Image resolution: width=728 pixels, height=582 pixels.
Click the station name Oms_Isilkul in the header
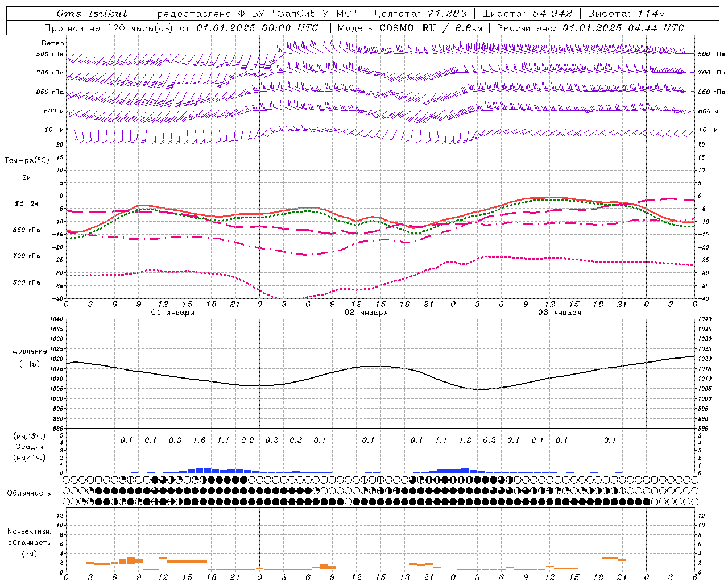click(x=92, y=14)
